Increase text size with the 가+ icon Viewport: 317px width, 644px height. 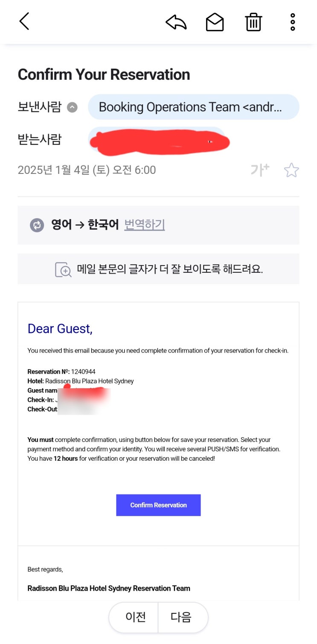pyautogui.click(x=260, y=170)
